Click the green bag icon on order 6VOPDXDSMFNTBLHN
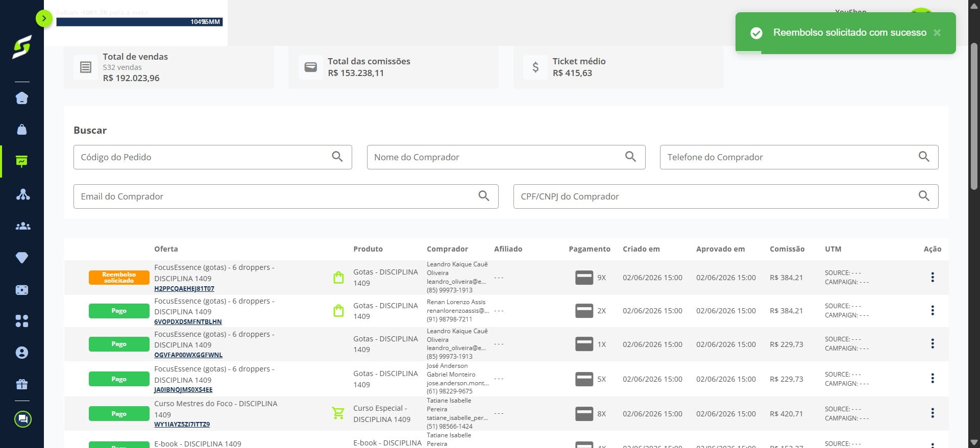This screenshot has height=448, width=980. (338, 310)
